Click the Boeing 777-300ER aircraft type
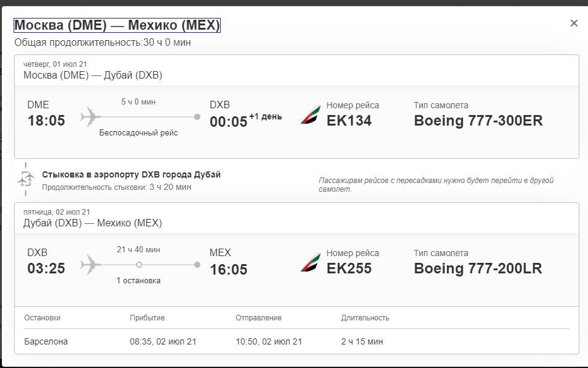Screen dimensions: 588x368 click(x=478, y=121)
